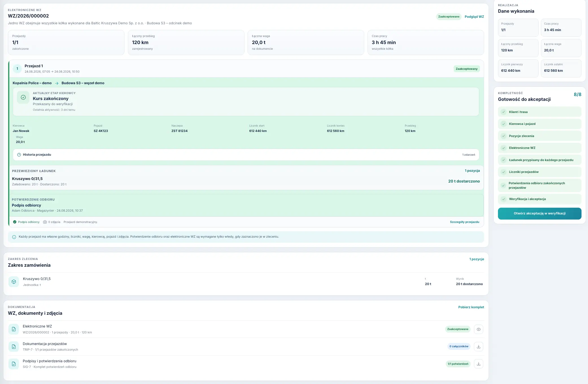Screen dimensions: 588x384
Task: Click vehicle plate SZ 4K123
Action: tap(101, 131)
